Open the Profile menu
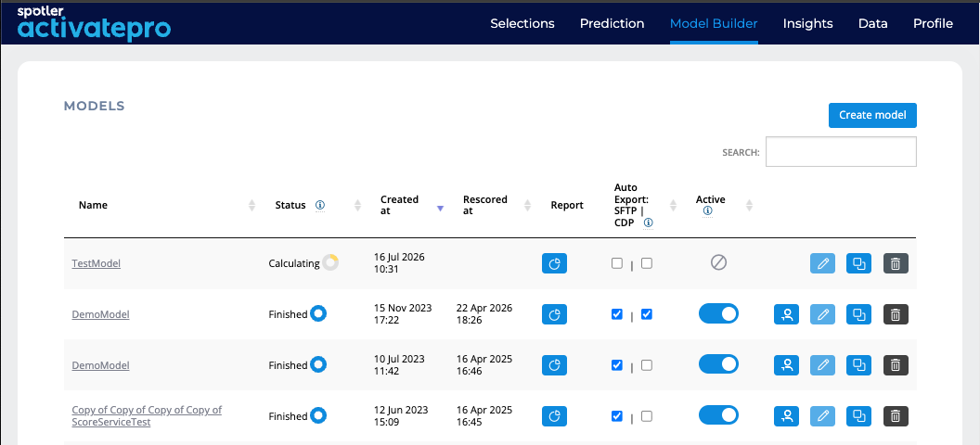This screenshot has height=445, width=980. coord(933,24)
